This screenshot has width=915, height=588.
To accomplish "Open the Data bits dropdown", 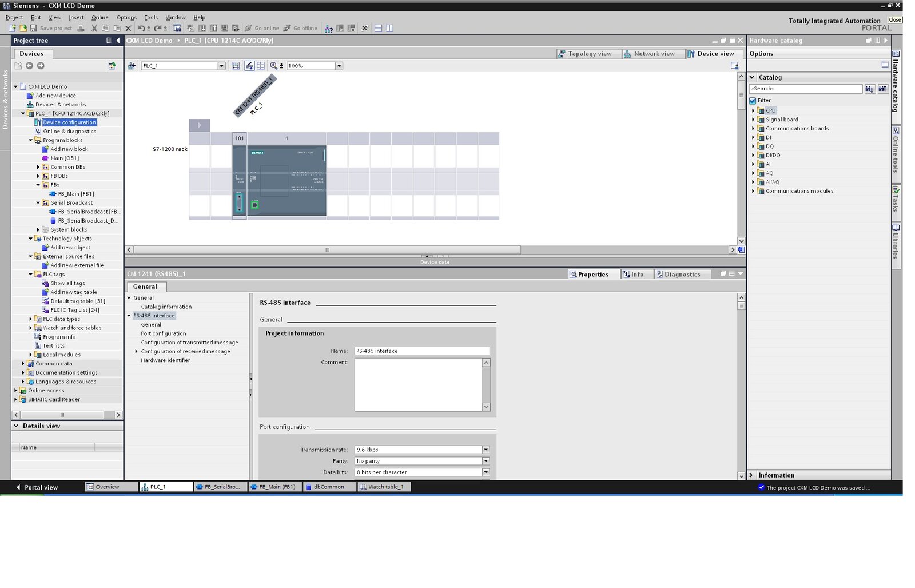I will coord(486,472).
